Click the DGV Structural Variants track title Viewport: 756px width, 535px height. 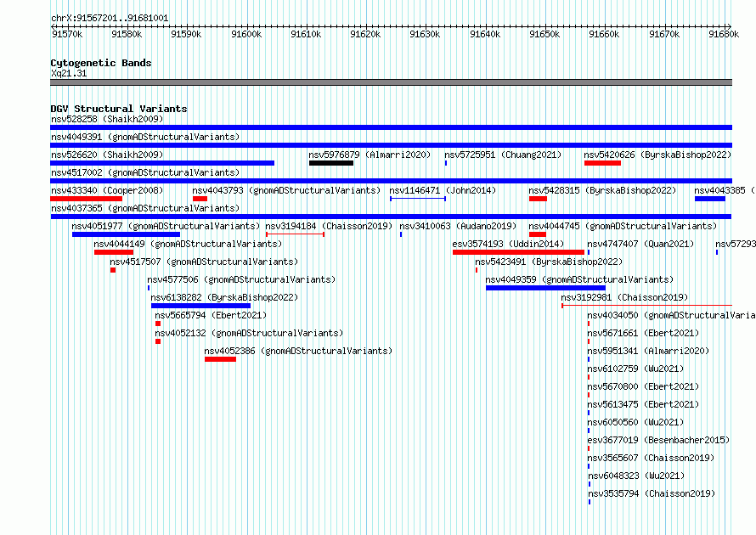pyautogui.click(x=119, y=109)
